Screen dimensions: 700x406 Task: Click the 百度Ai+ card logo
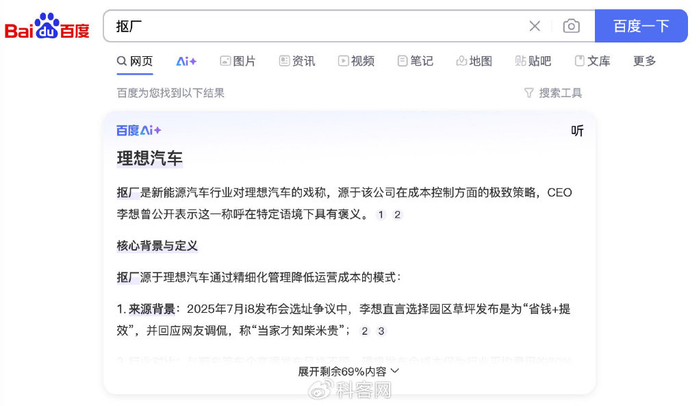click(x=138, y=130)
